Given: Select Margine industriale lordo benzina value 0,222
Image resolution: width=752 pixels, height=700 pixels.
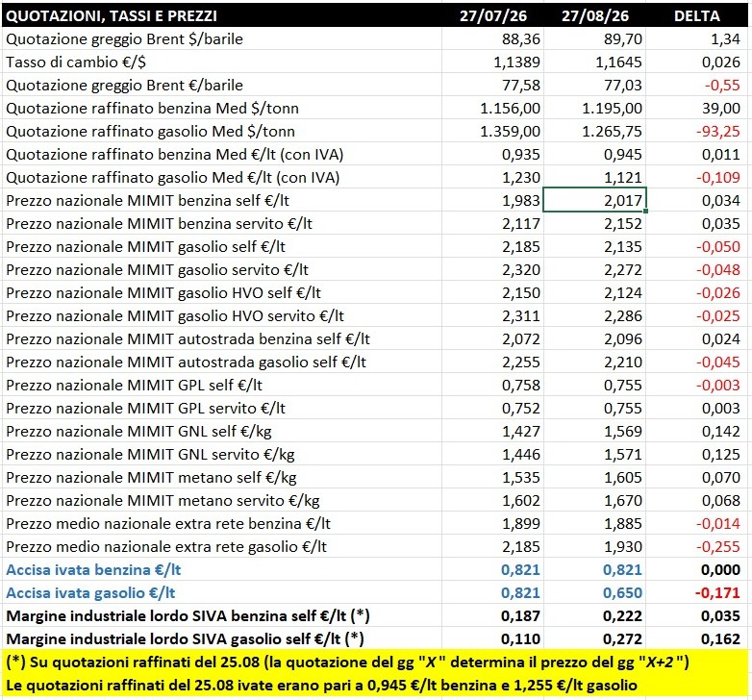Looking at the screenshot, I should click(x=594, y=615).
